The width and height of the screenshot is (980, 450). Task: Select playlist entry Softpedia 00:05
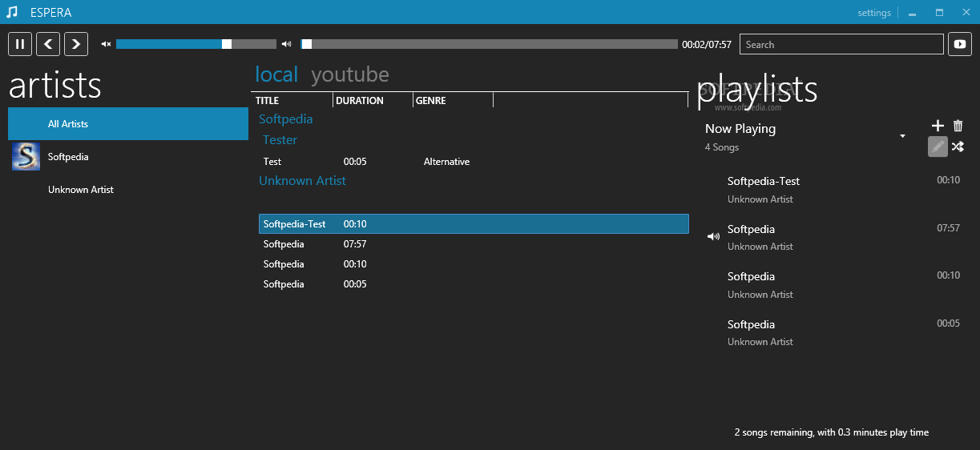(833, 332)
